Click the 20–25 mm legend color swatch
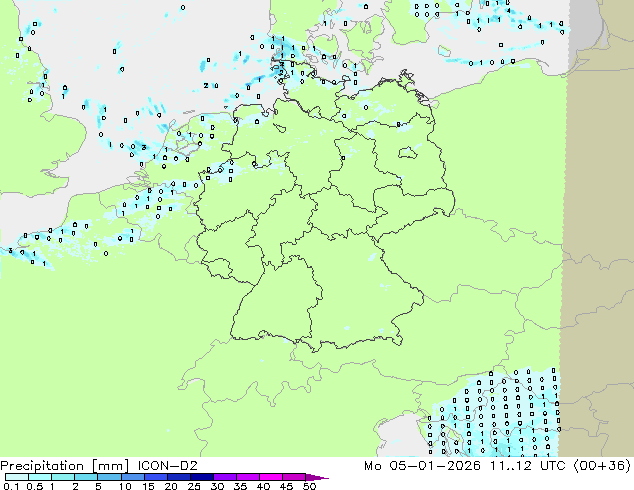The height and width of the screenshot is (490, 634). click(178, 477)
